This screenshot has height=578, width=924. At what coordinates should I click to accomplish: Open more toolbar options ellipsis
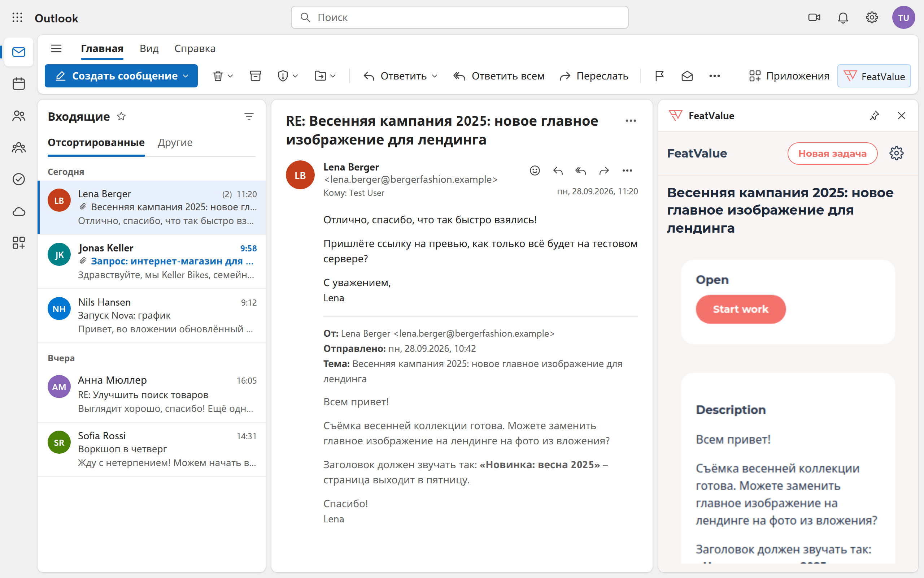714,76
